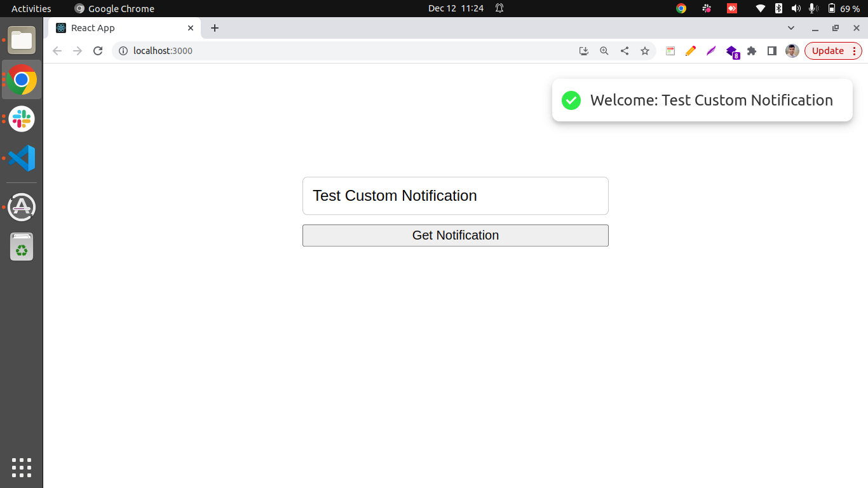This screenshot has height=488, width=868.
Task: Open the Chrome extensions puzzle icon
Action: pyautogui.click(x=752, y=51)
